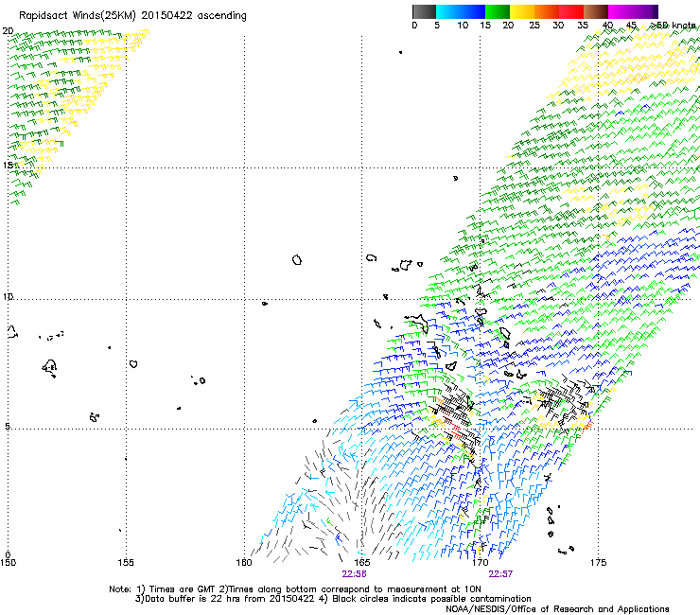Click the NOAA/NESDIS Office of Research credit text
Image resolution: width=700 pixels, height=615 pixels.
[557, 608]
